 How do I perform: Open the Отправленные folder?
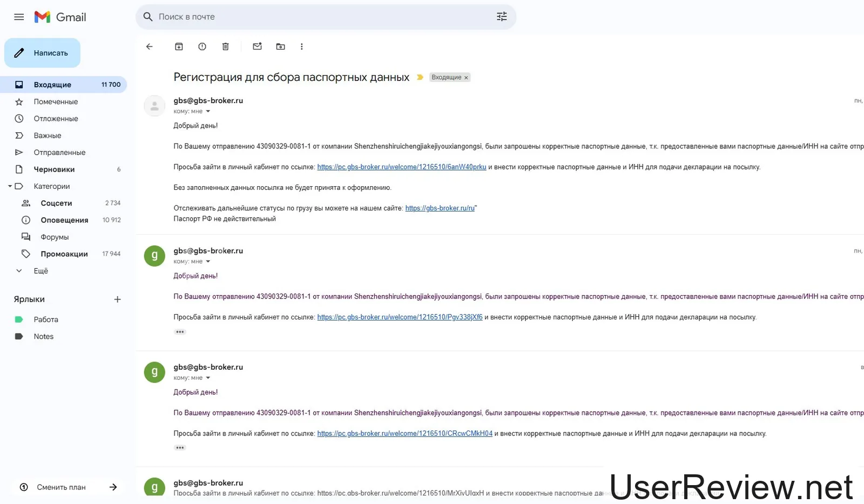coord(59,153)
